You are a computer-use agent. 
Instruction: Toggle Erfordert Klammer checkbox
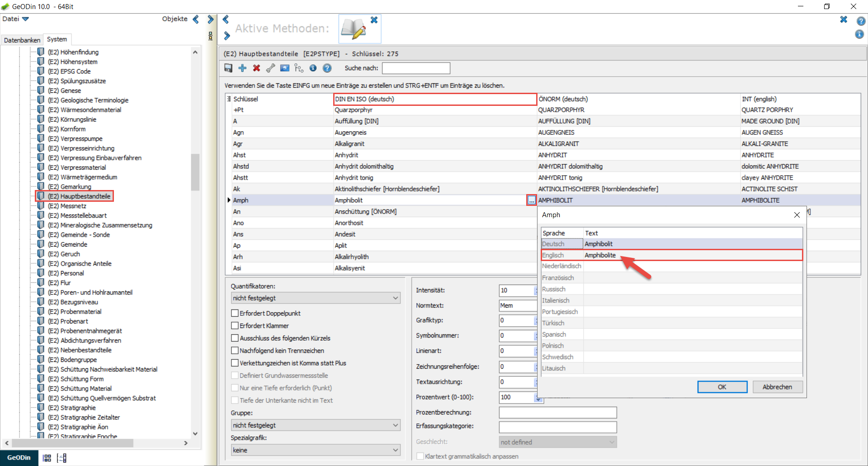pos(235,325)
